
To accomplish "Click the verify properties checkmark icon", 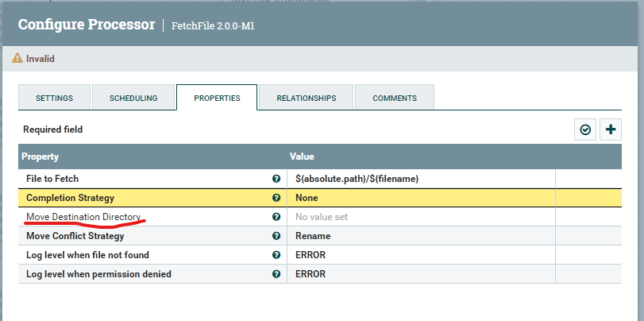I will 585,130.
